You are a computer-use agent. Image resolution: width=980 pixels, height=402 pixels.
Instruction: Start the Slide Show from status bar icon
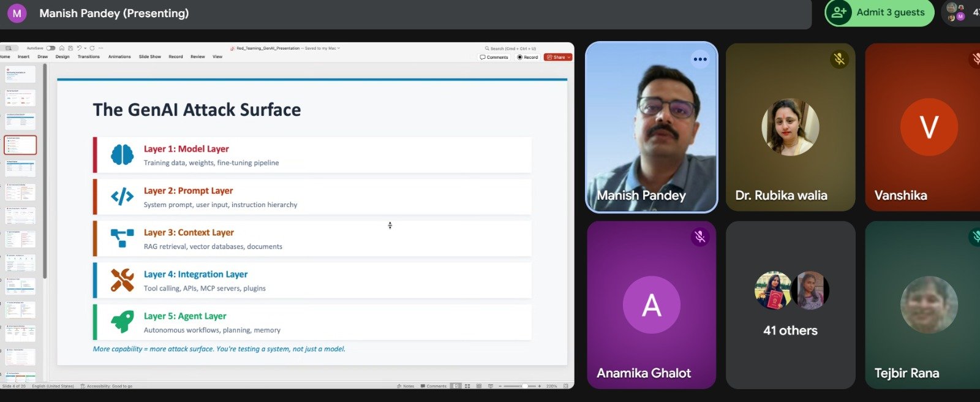coord(490,386)
